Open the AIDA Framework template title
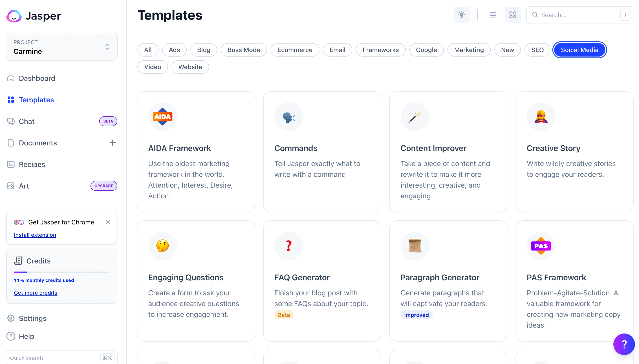Viewport: 639px width, 364px height. [180, 148]
